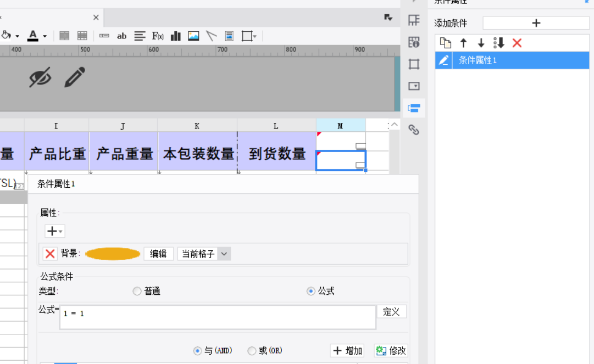Select the 与(AND) radio button

click(x=197, y=351)
